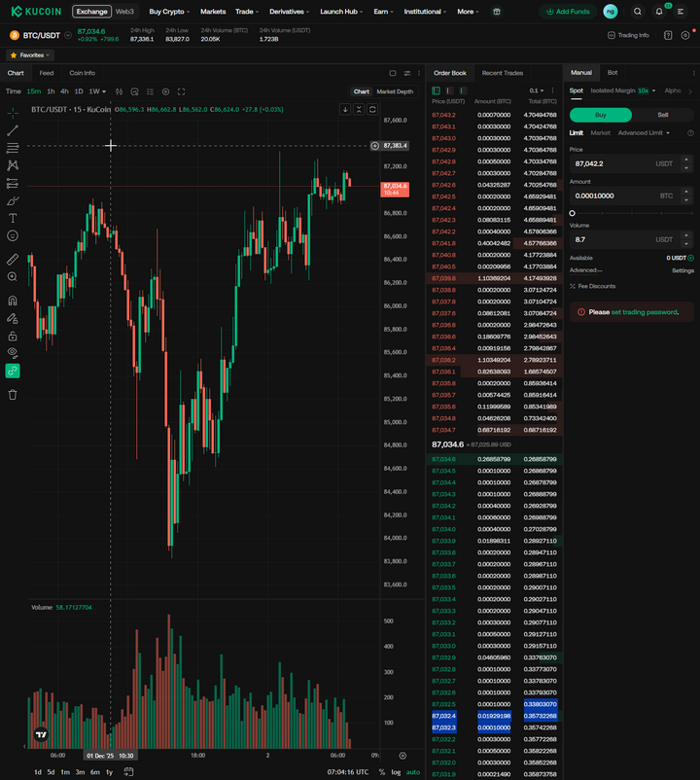Toggle magnet mode in drawing toolbar
The image size is (700, 780).
point(13,301)
